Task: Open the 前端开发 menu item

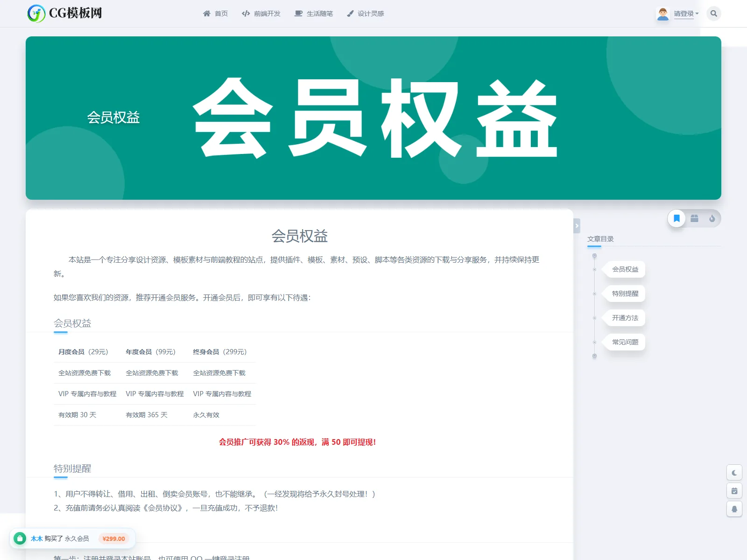Action: pyautogui.click(x=261, y=14)
